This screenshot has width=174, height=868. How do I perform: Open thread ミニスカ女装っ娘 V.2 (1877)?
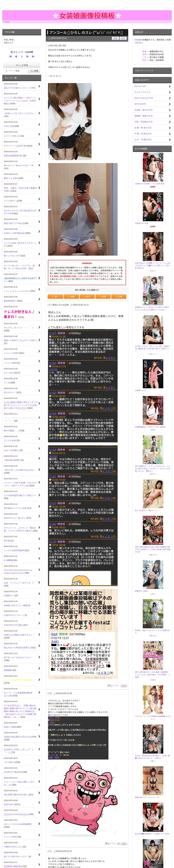point(20,244)
